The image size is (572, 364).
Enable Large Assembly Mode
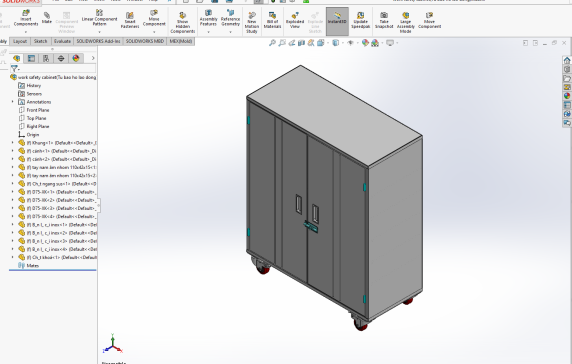(x=406, y=23)
